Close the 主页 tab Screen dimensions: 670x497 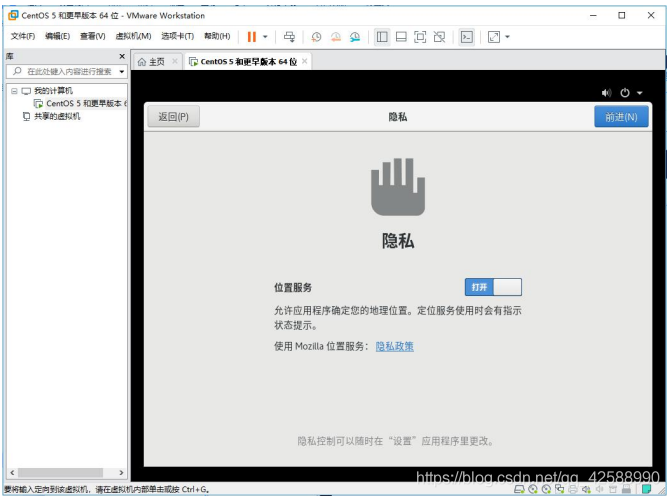175,61
